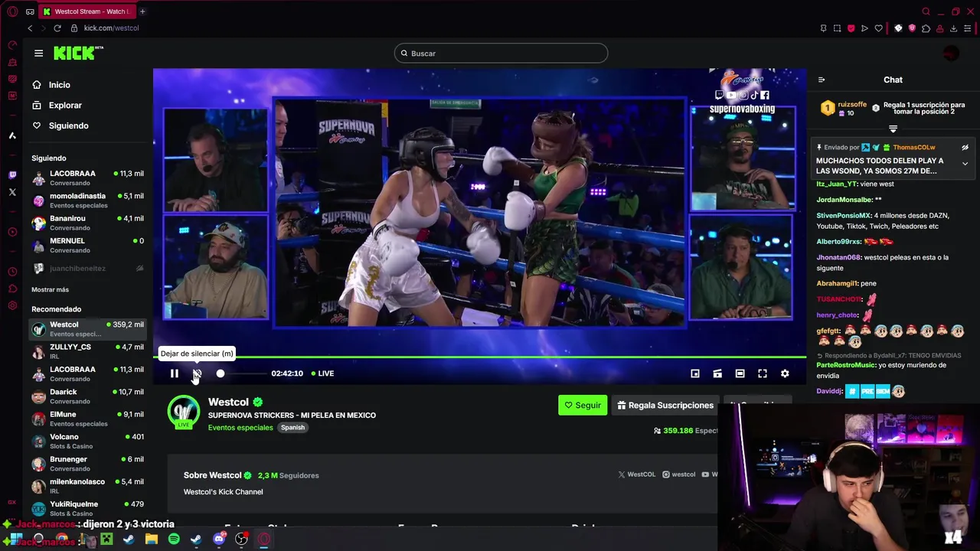Image resolution: width=980 pixels, height=551 pixels.
Task: Open Westcol profile avatar
Action: click(184, 412)
